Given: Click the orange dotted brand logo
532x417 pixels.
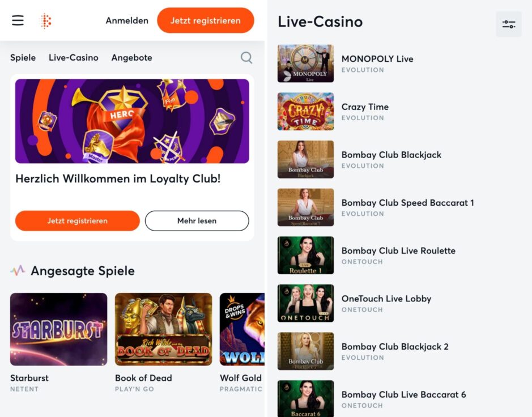Looking at the screenshot, I should point(46,21).
